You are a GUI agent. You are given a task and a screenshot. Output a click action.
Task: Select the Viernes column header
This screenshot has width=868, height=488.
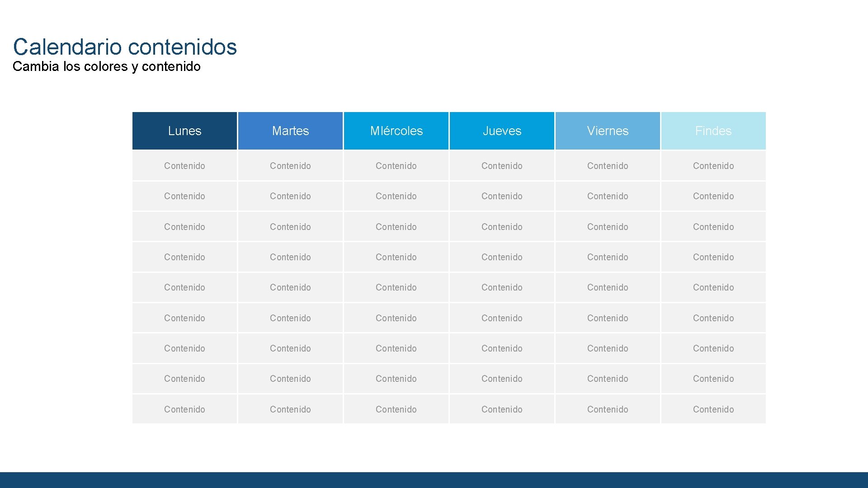608,131
